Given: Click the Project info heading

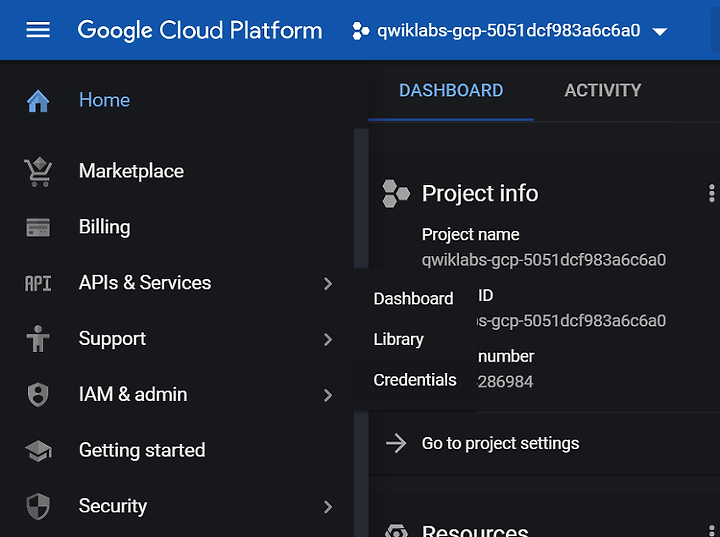Looking at the screenshot, I should pyautogui.click(x=480, y=193).
